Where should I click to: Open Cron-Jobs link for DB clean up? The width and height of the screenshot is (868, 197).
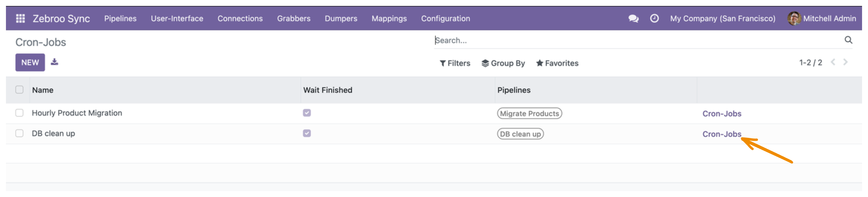pos(722,134)
